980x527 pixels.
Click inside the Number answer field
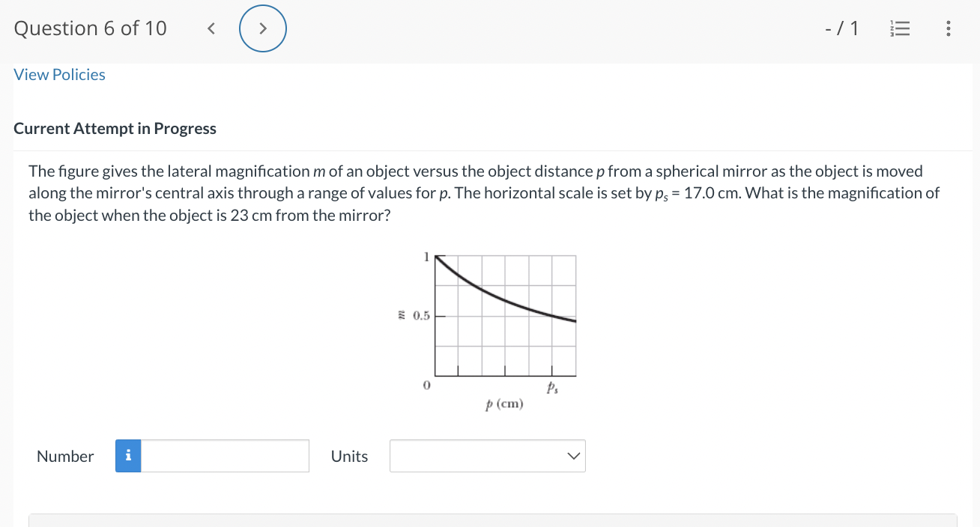(225, 456)
